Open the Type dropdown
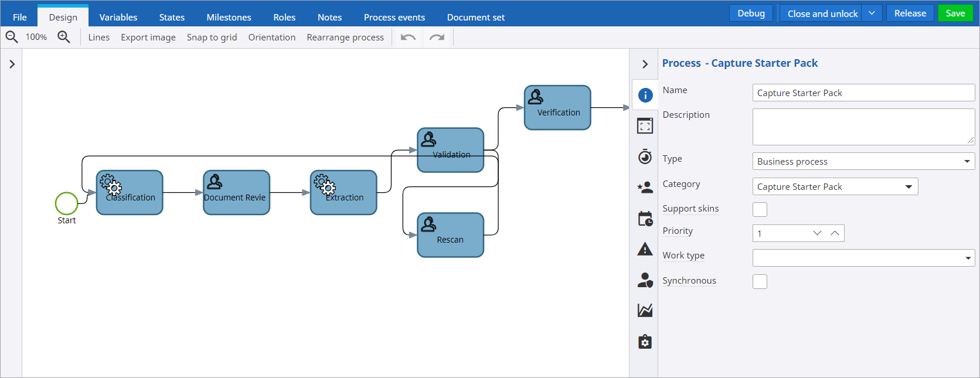The image size is (980, 378). pos(863,162)
